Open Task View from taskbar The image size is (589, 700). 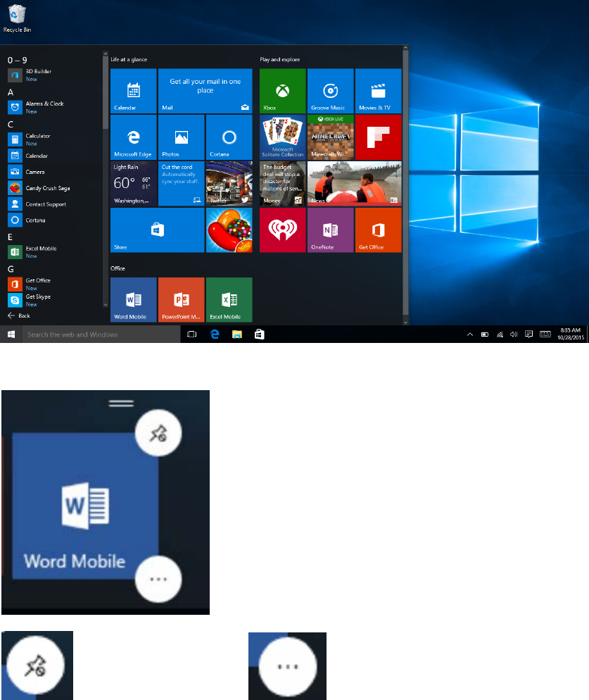[192, 335]
